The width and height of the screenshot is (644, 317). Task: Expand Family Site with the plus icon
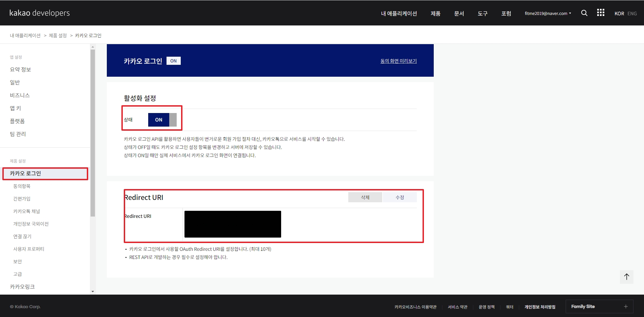point(626,306)
